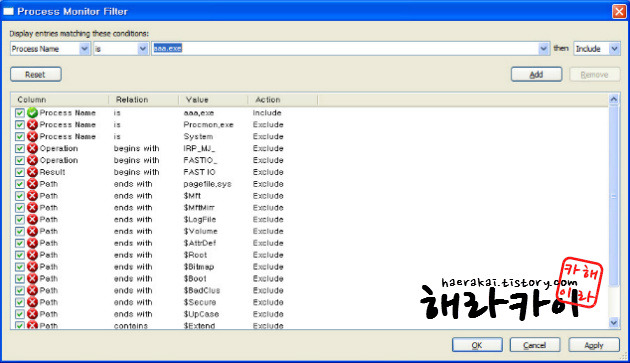
Task: Toggle the IRP_MJ_ operation filter checkbox
Action: pyautogui.click(x=20, y=148)
